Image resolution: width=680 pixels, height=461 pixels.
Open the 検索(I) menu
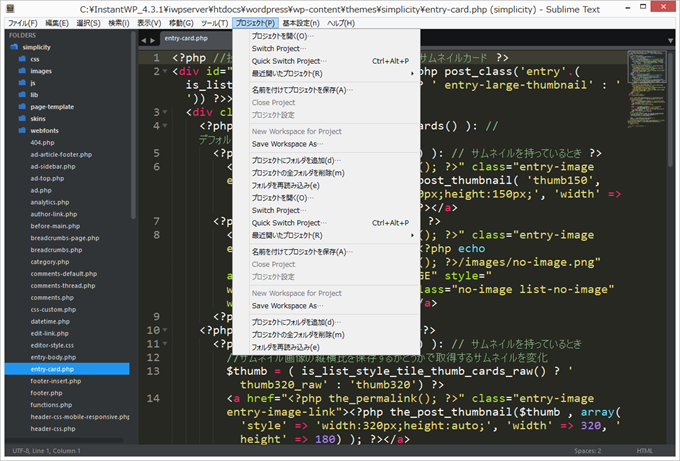click(118, 23)
